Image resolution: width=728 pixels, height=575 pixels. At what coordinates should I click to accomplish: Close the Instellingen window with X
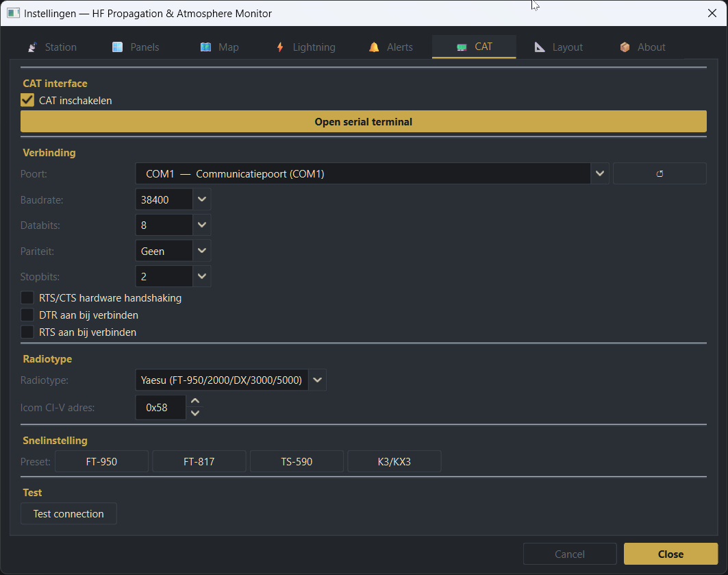pyautogui.click(x=712, y=13)
